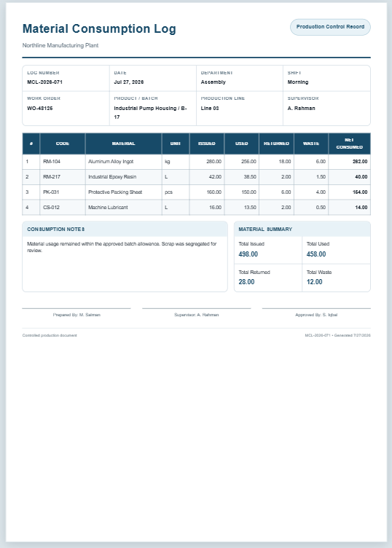Click the Material Summary panel heading
The height and width of the screenshot is (548, 392).
pyautogui.click(x=265, y=230)
